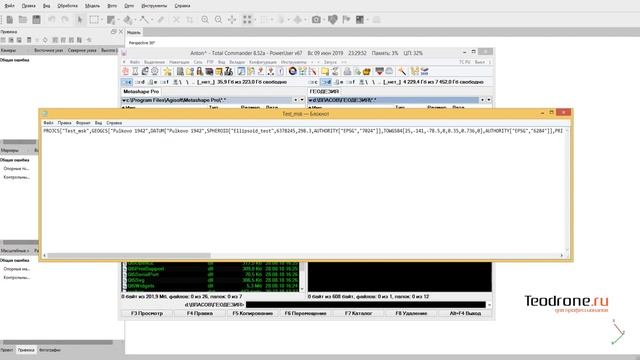Click the camera capture icon in toolbar
The image size is (640, 360).
pyautogui.click(x=316, y=20)
